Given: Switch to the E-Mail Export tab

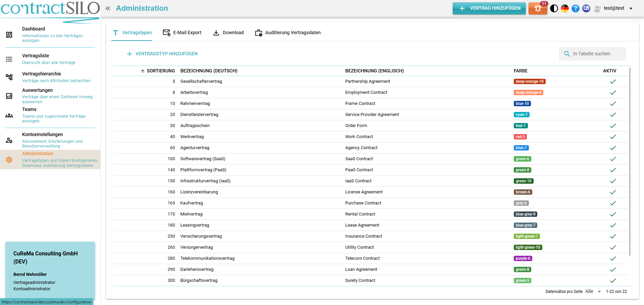Looking at the screenshot, I should point(182,33).
